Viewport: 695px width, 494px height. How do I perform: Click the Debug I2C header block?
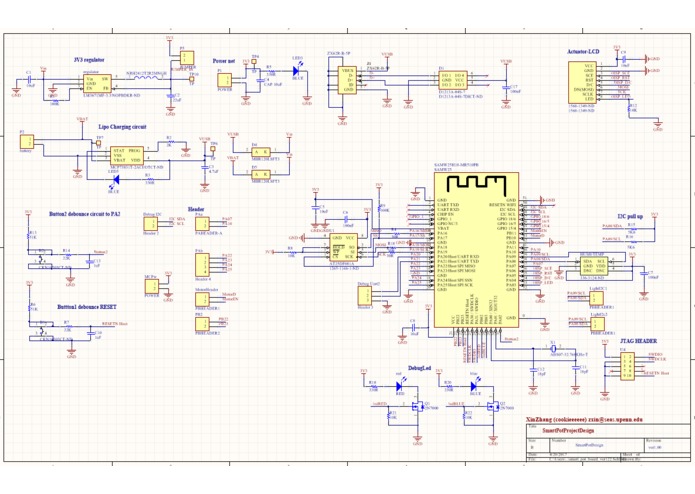[x=151, y=224]
